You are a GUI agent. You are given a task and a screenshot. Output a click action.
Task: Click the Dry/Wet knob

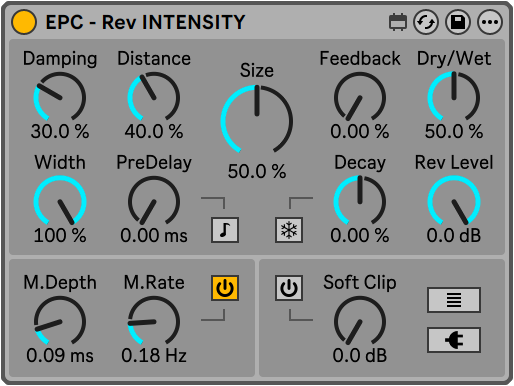point(454,97)
